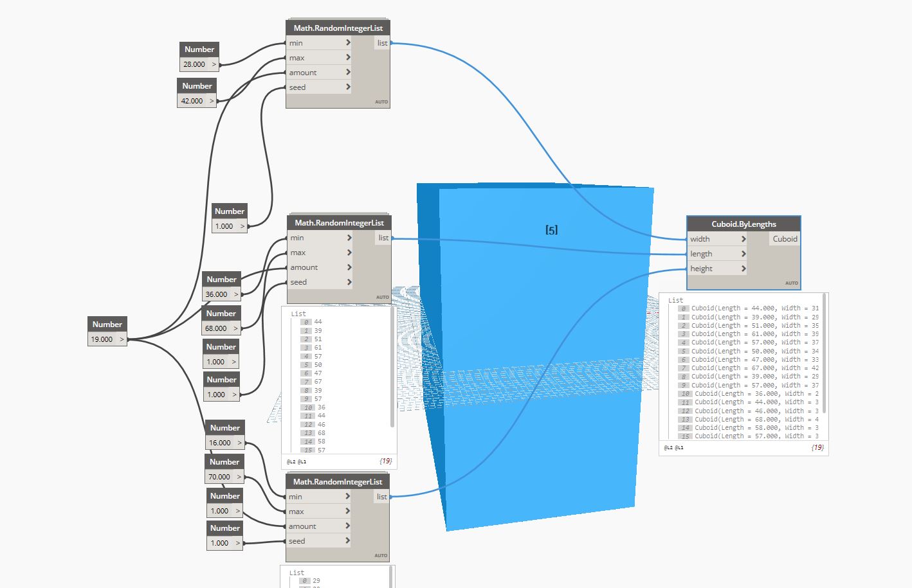Click the 19.000 number value field
The width and height of the screenshot is (912, 588).
pyautogui.click(x=102, y=339)
